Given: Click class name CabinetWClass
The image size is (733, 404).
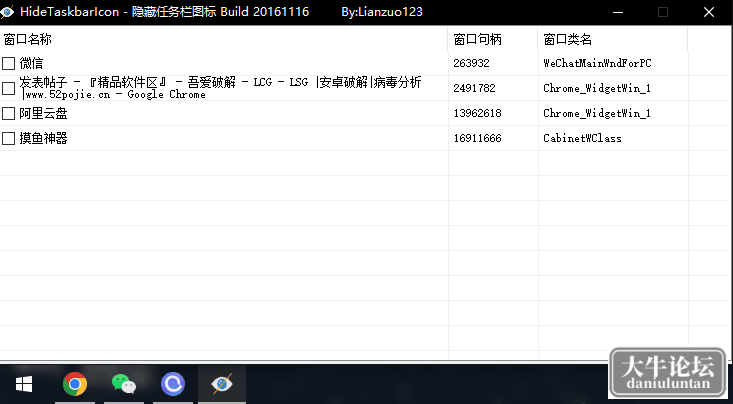Looking at the screenshot, I should [582, 138].
